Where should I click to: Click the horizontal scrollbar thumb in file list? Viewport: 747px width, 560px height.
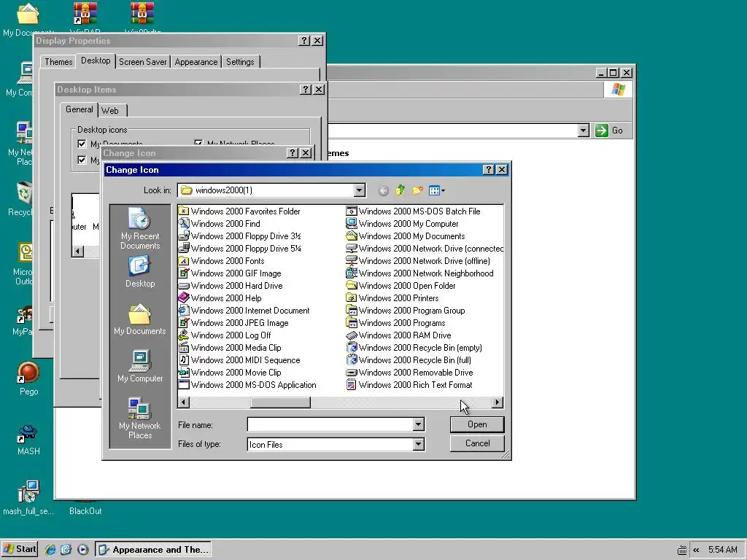click(281, 402)
